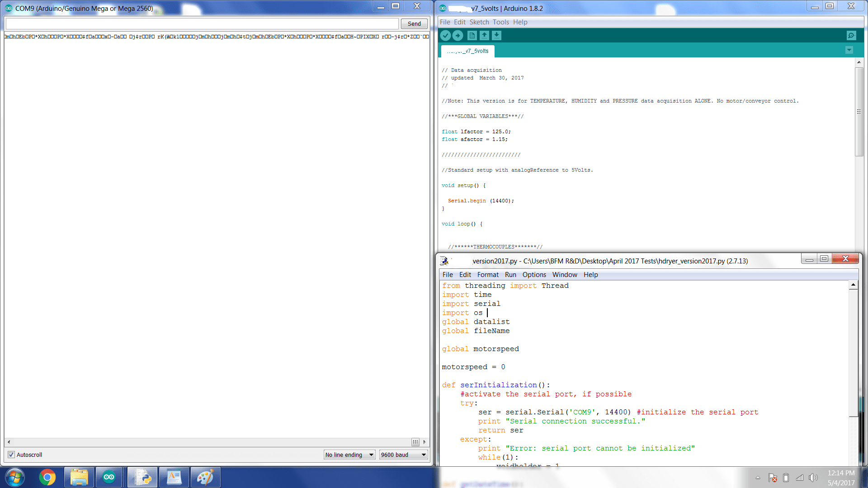
Task: Open IDLE File menu
Action: (448, 275)
